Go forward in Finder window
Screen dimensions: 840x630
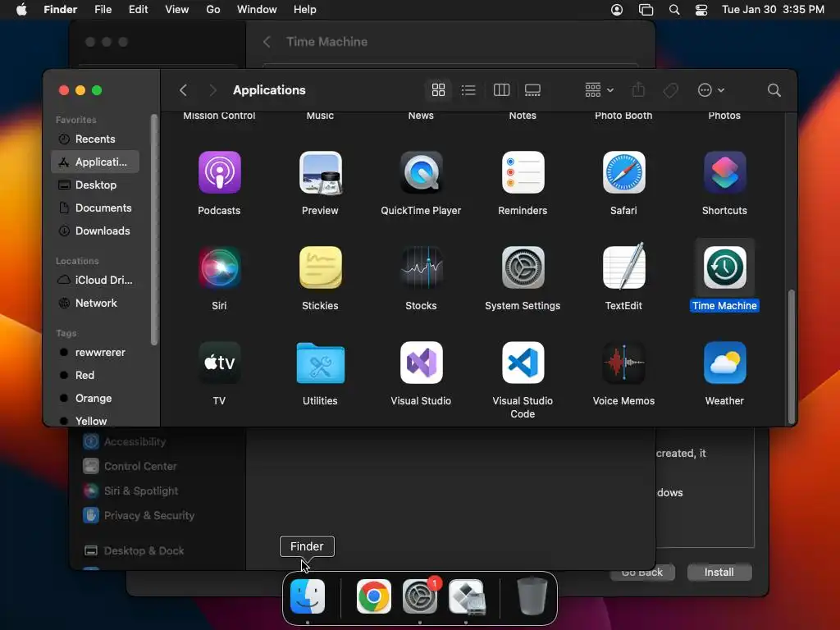212,90
